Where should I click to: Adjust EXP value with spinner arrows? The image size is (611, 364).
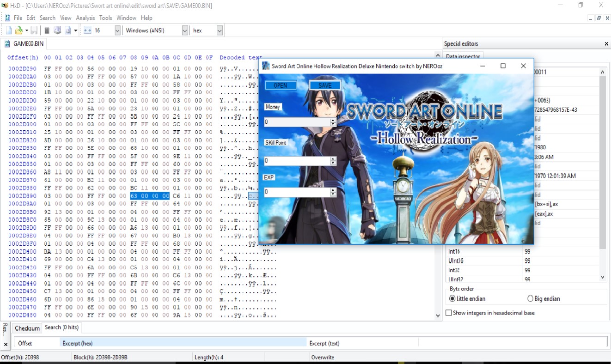[x=333, y=192]
